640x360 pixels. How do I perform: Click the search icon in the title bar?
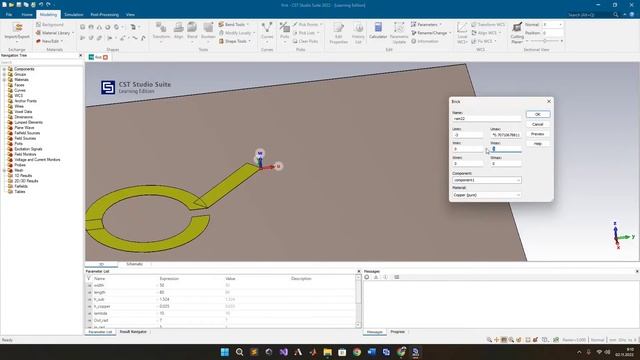pyautogui.click(x=616, y=15)
